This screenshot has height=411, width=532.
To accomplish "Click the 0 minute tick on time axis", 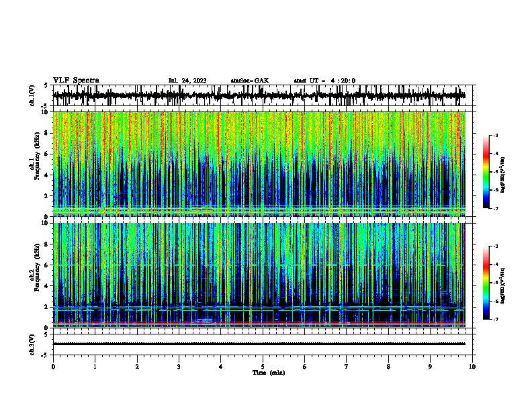I will click(53, 367).
